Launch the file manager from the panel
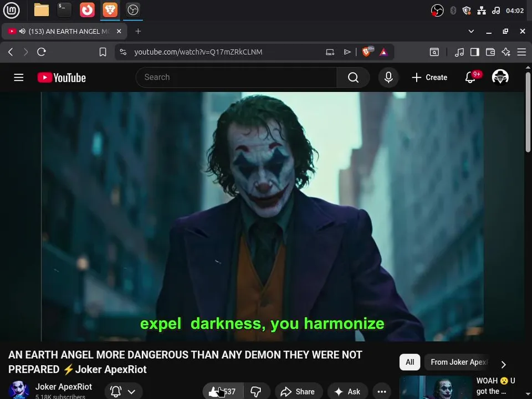 pos(42,10)
